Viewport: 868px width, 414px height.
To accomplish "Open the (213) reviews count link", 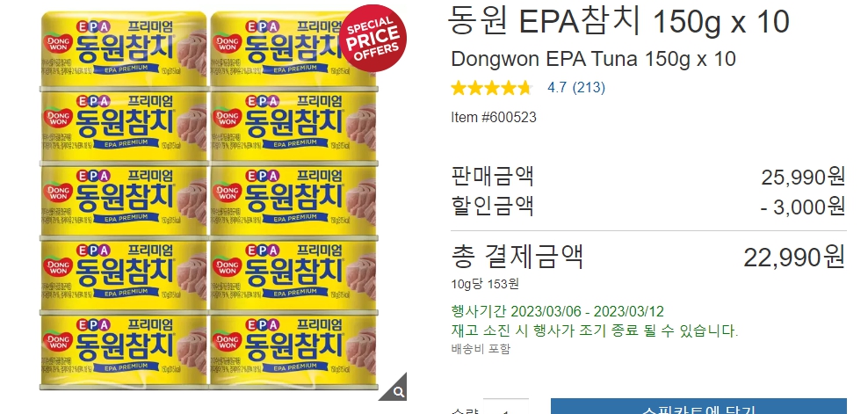I will pos(589,88).
